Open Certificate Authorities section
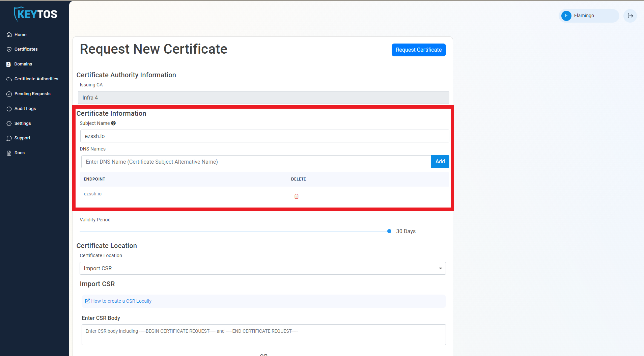This screenshot has height=356, width=644. coord(36,79)
